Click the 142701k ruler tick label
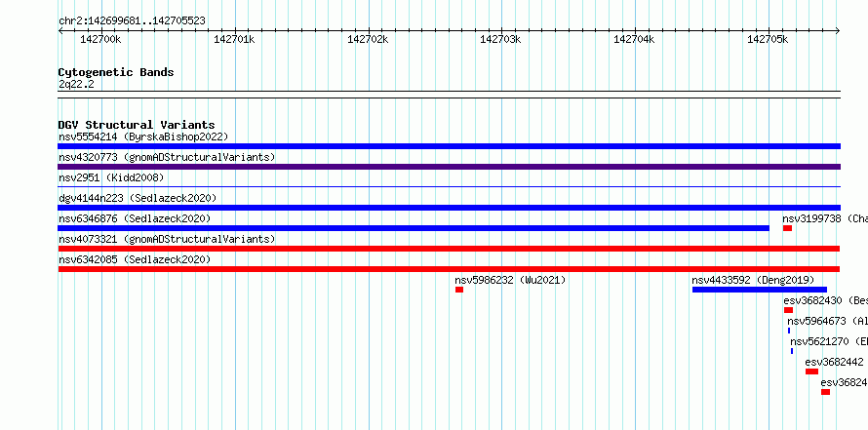 [234, 39]
